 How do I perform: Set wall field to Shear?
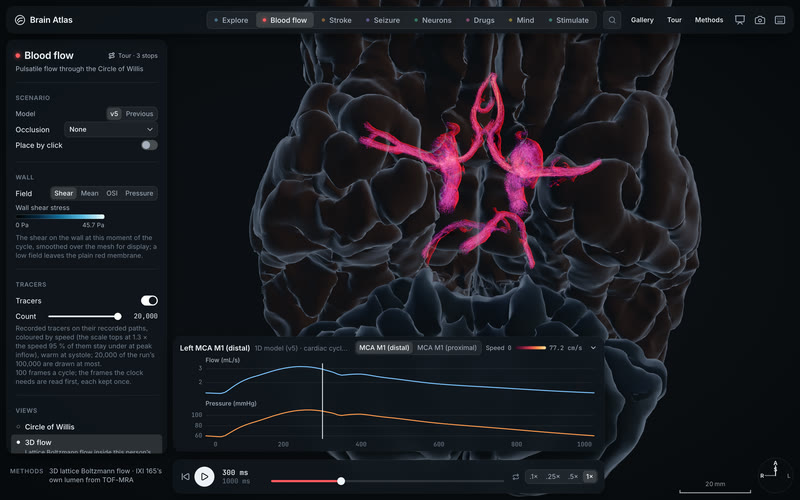63,193
